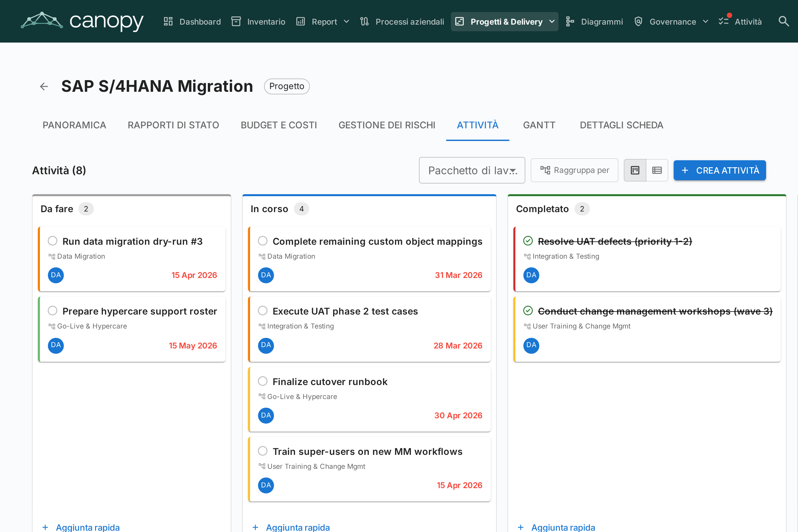Open the DETTAGLI SCHEDA tab
The height and width of the screenshot is (532, 798).
621,125
